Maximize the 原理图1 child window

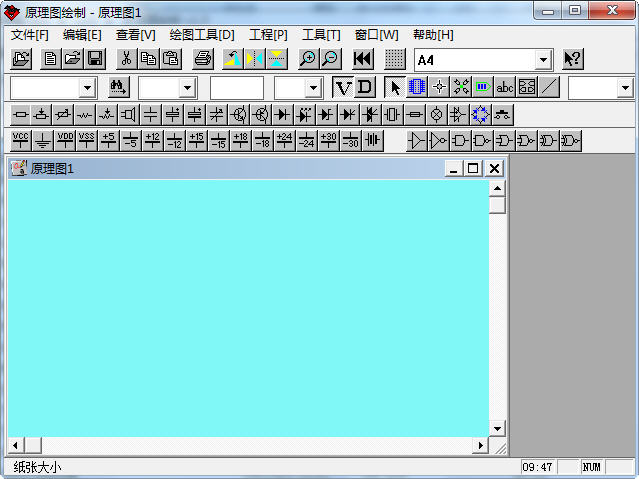point(473,168)
